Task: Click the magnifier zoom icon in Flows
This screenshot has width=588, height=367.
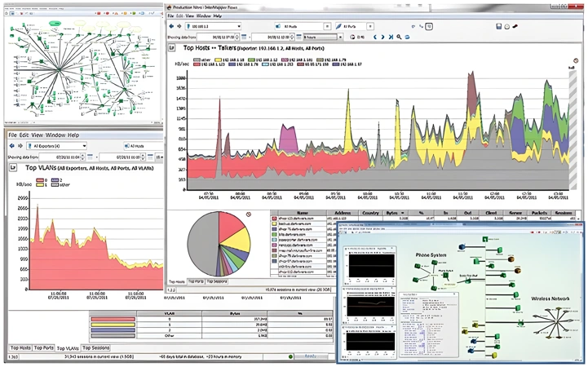Action: pyautogui.click(x=399, y=38)
